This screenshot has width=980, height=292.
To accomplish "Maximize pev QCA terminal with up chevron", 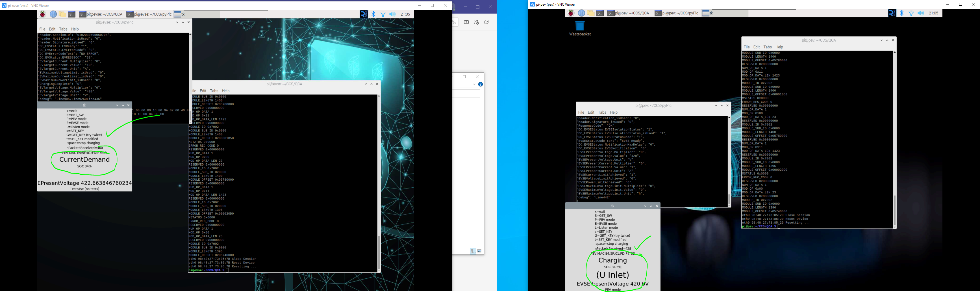I will [887, 40].
